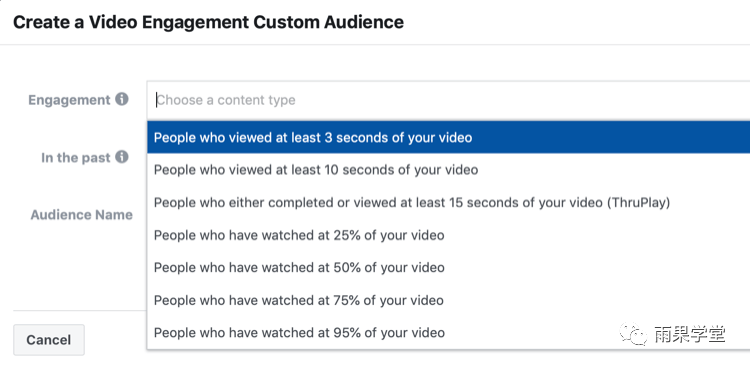Screen dimensions: 750x367
Task: Pick watched at 75% of your video
Action: click(448, 300)
